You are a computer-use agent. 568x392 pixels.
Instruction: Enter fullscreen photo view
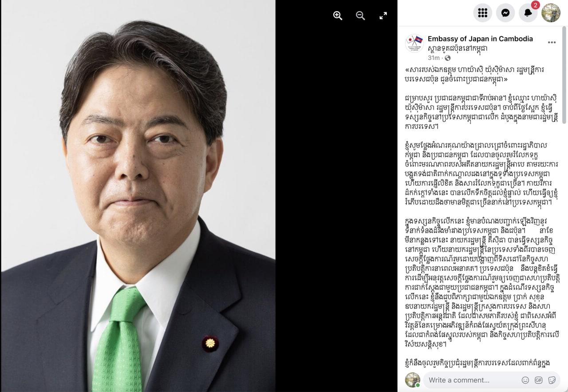tap(383, 16)
